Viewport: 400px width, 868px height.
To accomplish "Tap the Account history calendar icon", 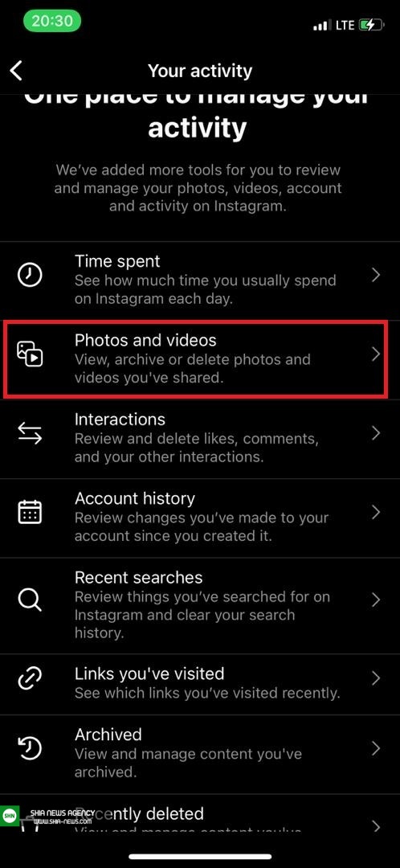I will tap(30, 512).
